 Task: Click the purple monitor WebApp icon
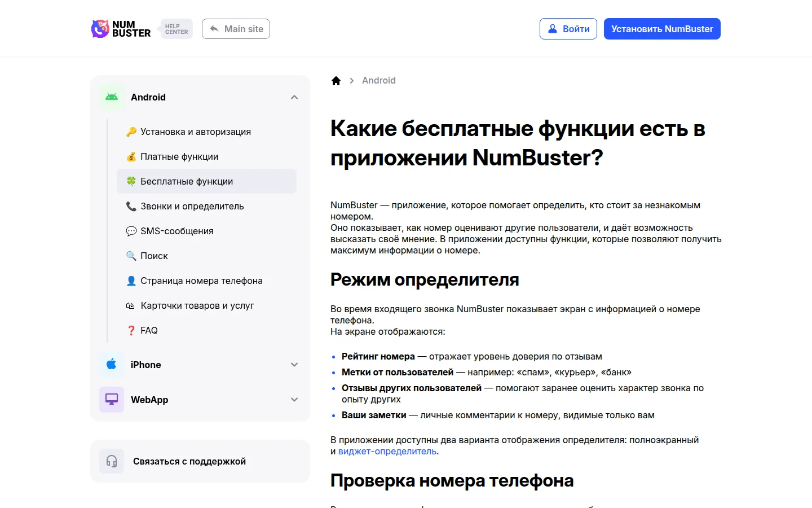(x=112, y=400)
